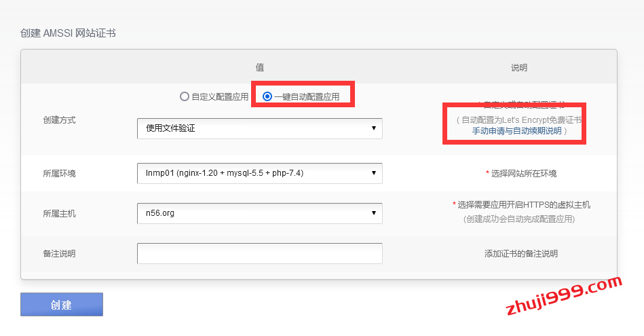Click the 选择网站所在环境 hint text
Viewport: 644px width, 336px height.
[523, 173]
